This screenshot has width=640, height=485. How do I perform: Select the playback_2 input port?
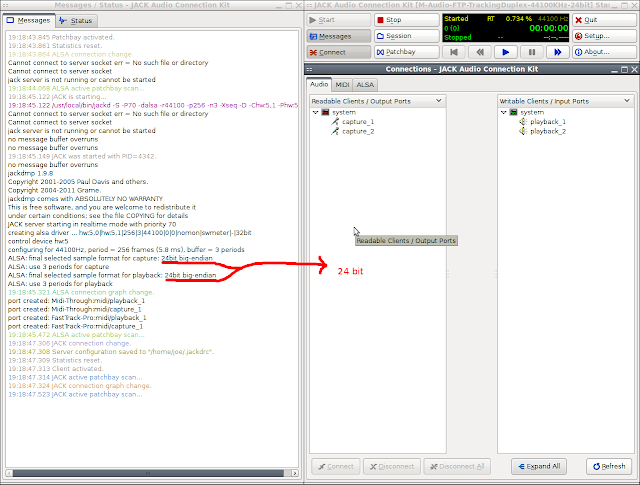coord(548,131)
